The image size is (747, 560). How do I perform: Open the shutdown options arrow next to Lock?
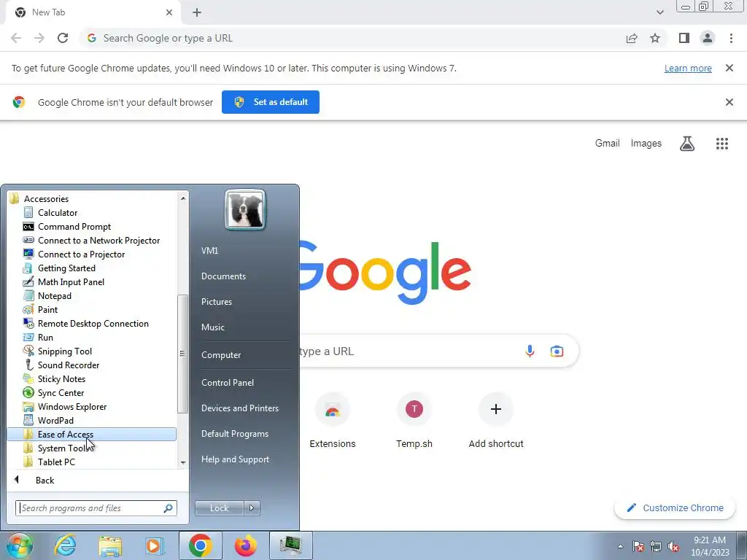[252, 508]
